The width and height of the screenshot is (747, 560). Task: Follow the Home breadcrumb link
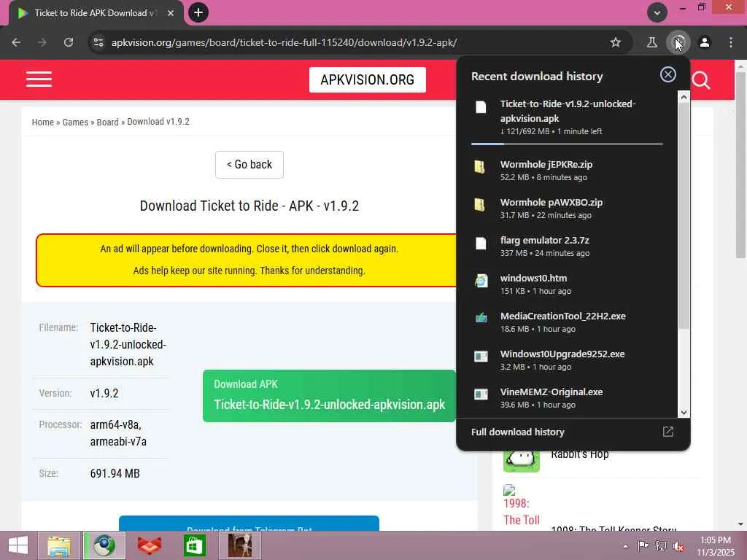[x=43, y=122]
